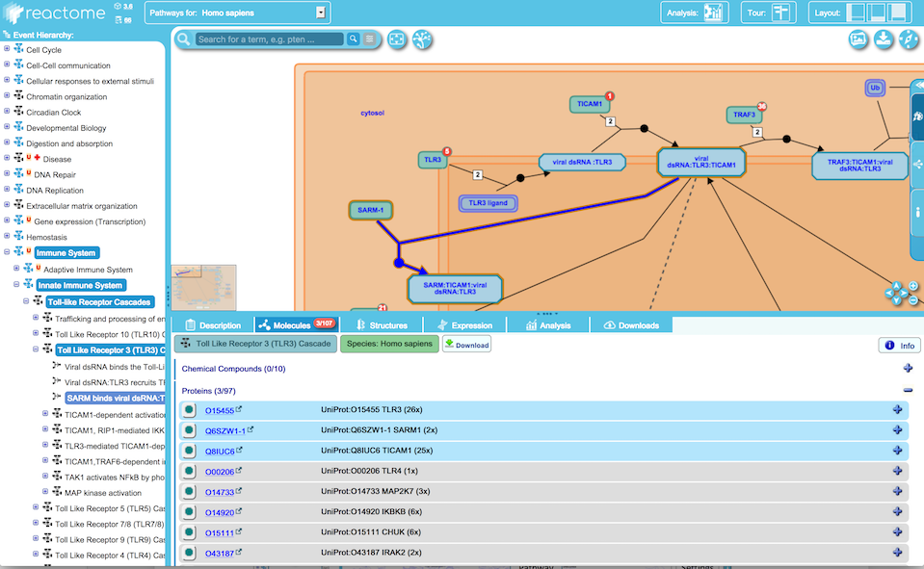The width and height of the screenshot is (924, 569).
Task: Expand the Cell Cycle tree node
Action: pos(7,50)
